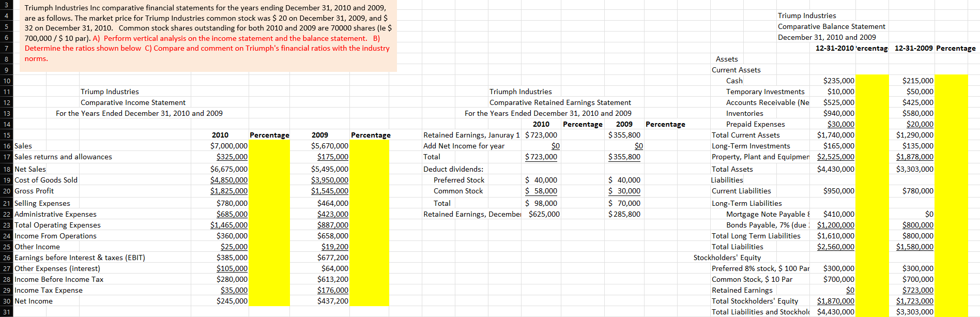Select the 2010 Sales value $7,000,000
980x317 pixels.
(x=228, y=146)
